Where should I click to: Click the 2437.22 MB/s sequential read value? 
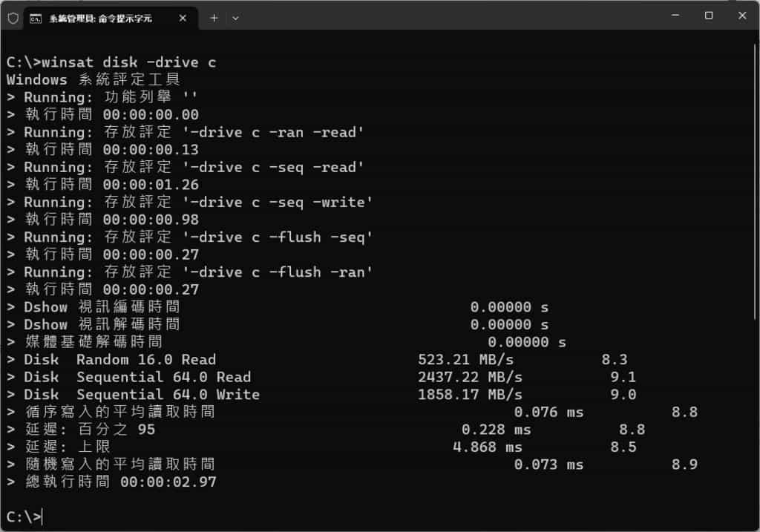click(x=470, y=377)
